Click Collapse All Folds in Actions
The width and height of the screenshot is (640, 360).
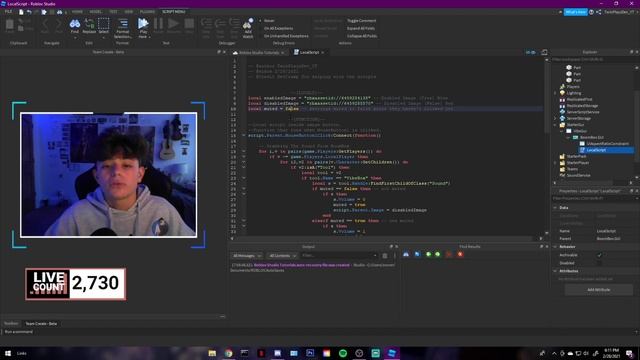tap(362, 36)
